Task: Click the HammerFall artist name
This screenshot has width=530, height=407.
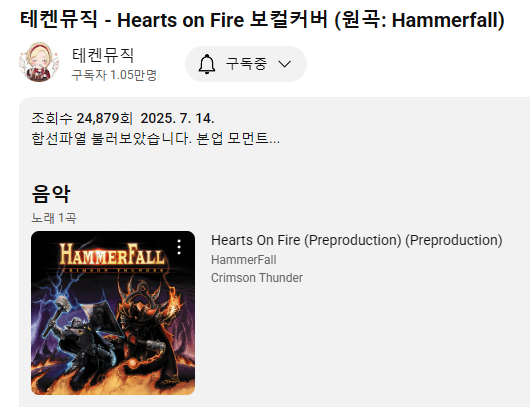Action: [x=244, y=260]
